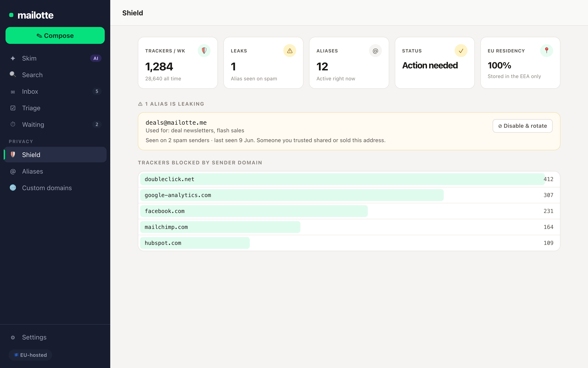Click 'Used for: deal newsletters, flash sales'
Viewport: 588px width, 368px height.
pyautogui.click(x=195, y=130)
